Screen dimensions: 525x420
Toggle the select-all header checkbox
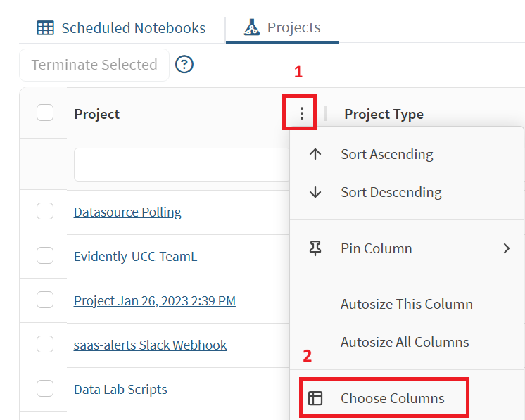click(x=45, y=113)
